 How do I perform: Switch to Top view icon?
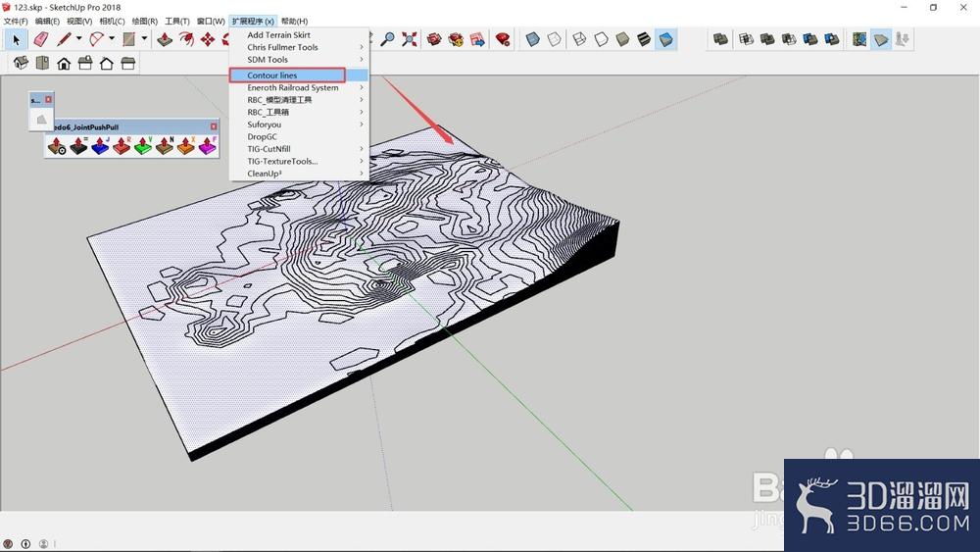pyautogui.click(x=42, y=63)
